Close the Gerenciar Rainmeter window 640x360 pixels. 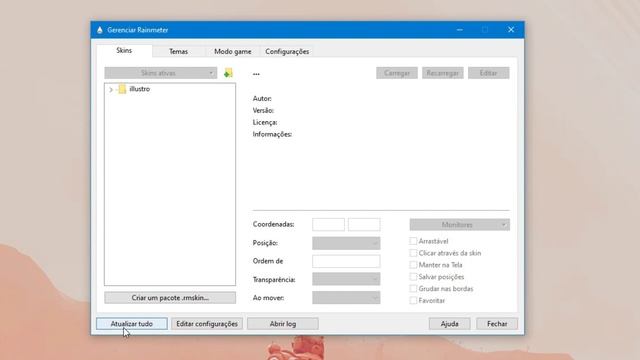[x=511, y=30]
